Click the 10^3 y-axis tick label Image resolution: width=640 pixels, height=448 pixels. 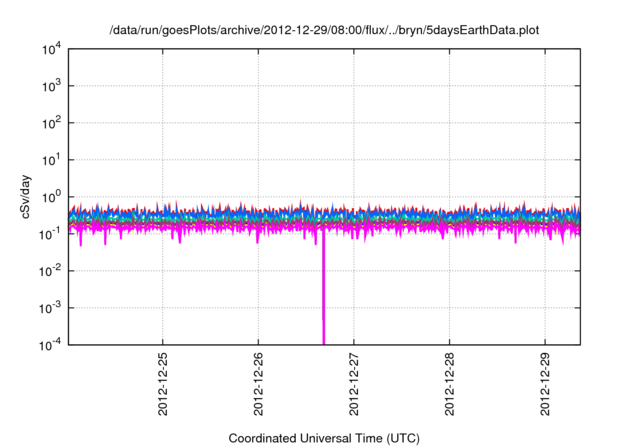point(52,86)
